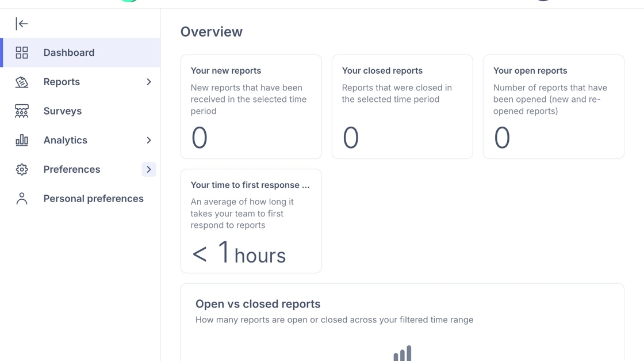Collapse the sidebar with the arrow icon
The image size is (644, 361).
pyautogui.click(x=22, y=24)
